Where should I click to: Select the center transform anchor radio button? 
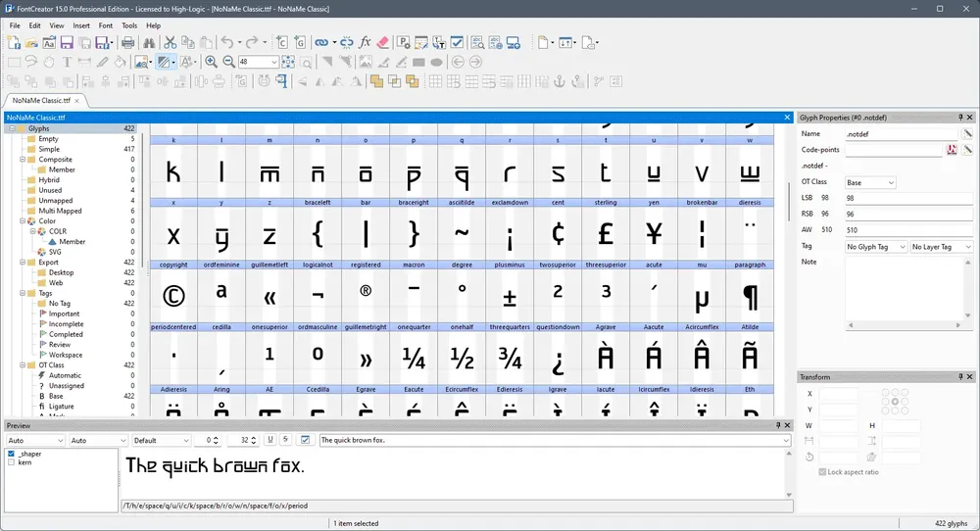coord(895,402)
